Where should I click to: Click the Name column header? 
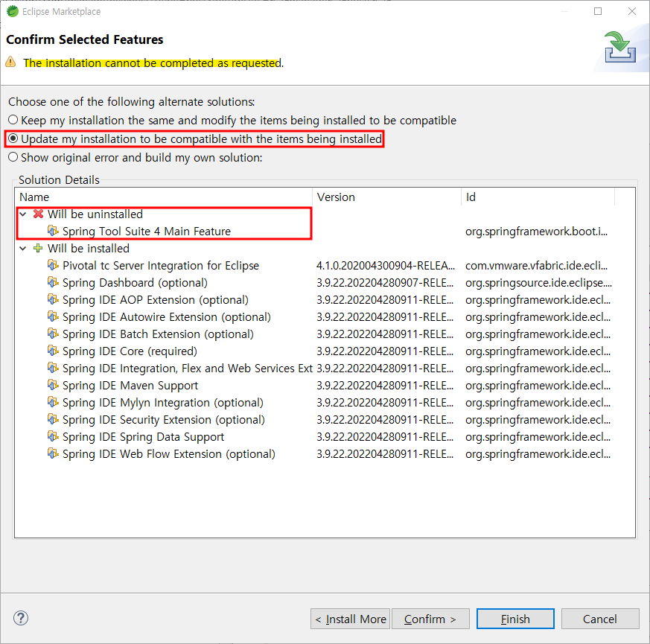coord(163,197)
